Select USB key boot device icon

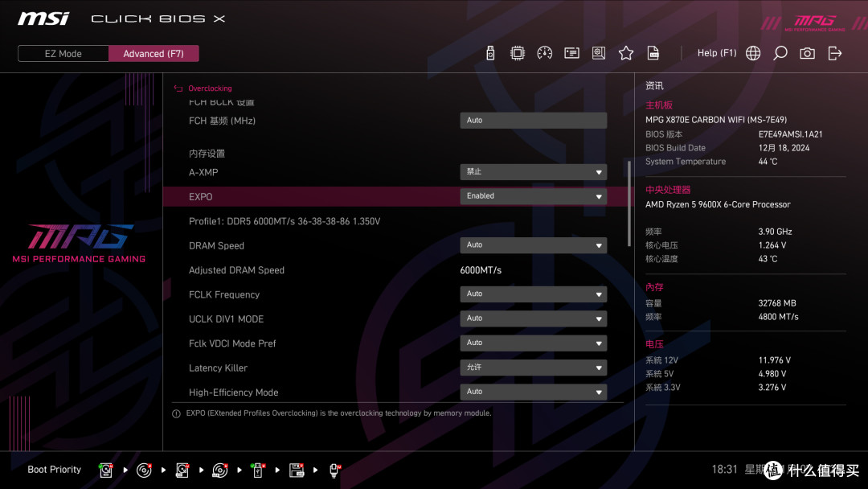click(257, 471)
